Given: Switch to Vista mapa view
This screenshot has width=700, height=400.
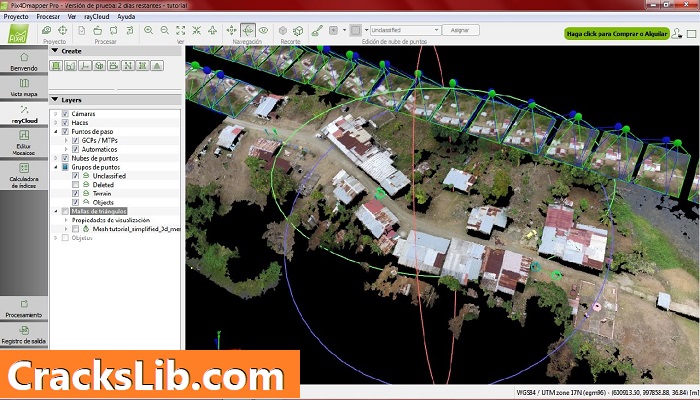Looking at the screenshot, I should click(24, 88).
